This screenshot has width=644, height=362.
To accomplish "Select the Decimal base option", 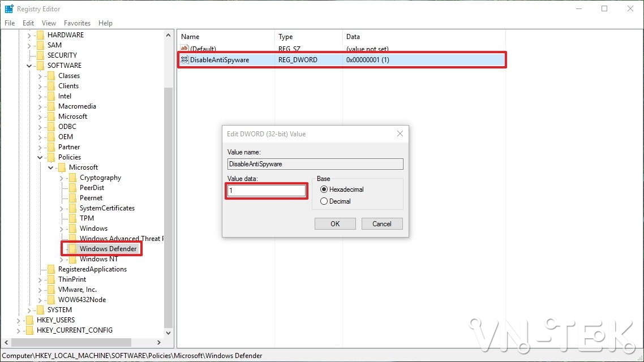I will pyautogui.click(x=324, y=201).
